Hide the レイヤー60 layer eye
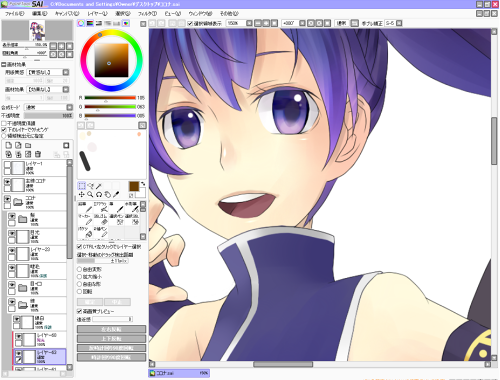Screen dimensions: 500x380 pos(19,337)
